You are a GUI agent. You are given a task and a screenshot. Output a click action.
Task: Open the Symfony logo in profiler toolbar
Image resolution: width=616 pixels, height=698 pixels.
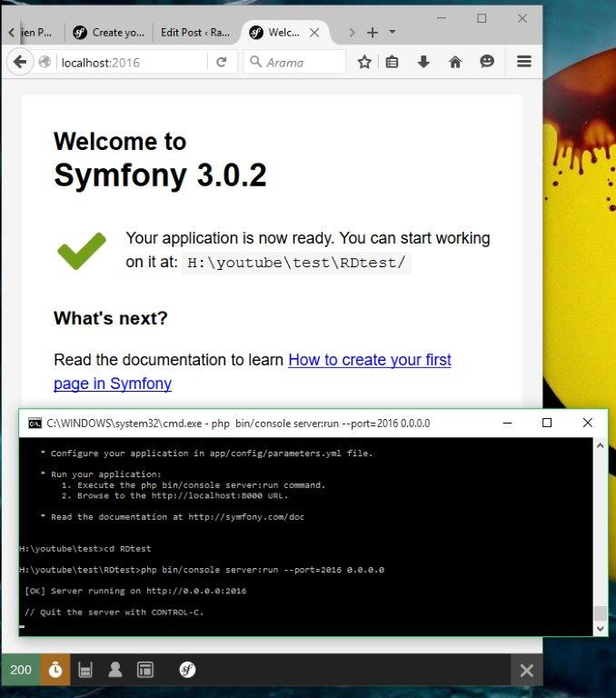point(187,670)
